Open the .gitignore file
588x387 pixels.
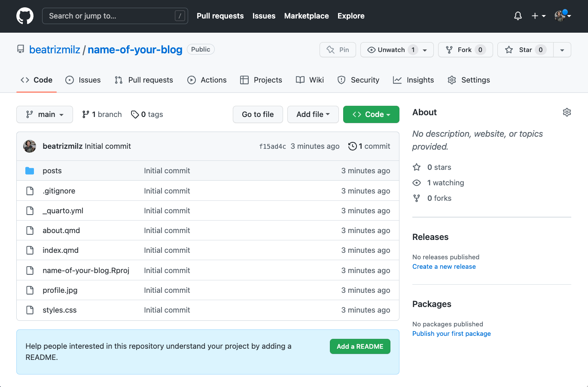coord(59,191)
